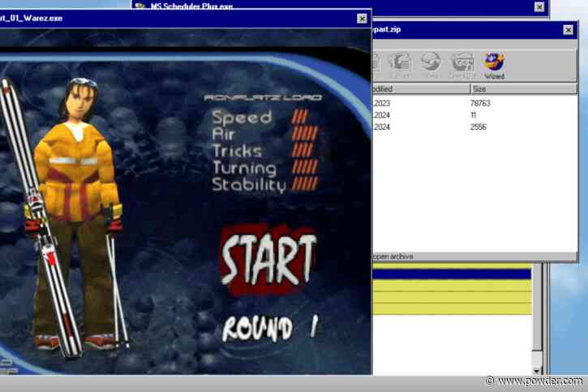The image size is (588, 392).
Task: Click the greyed-out CheckOut toolbar icon
Action: pos(462,66)
